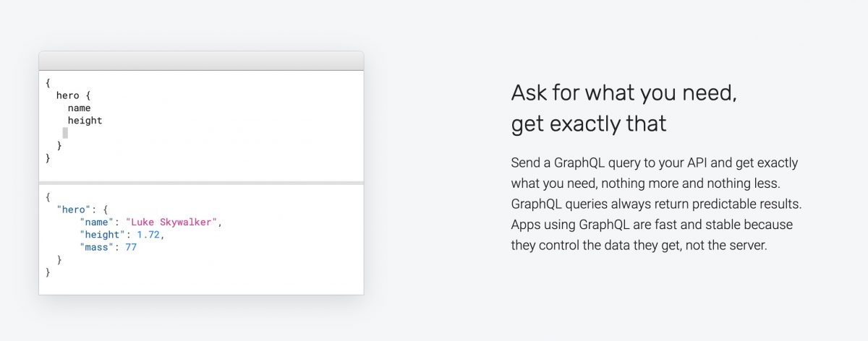Click the "get exactly that" heading line
The image size is (868, 341).
pos(588,124)
